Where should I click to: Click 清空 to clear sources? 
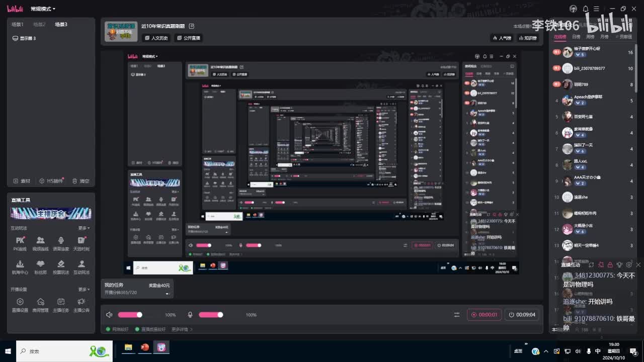(x=81, y=181)
